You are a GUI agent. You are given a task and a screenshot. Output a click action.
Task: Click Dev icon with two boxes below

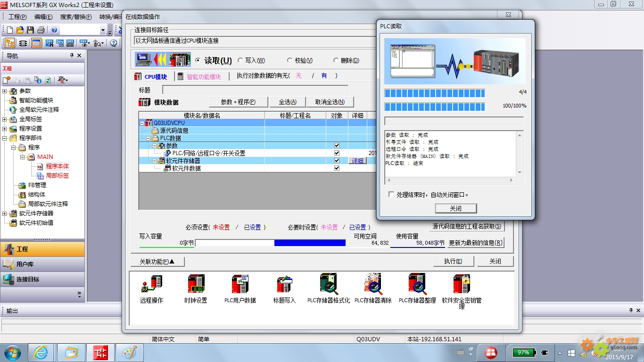70,43
